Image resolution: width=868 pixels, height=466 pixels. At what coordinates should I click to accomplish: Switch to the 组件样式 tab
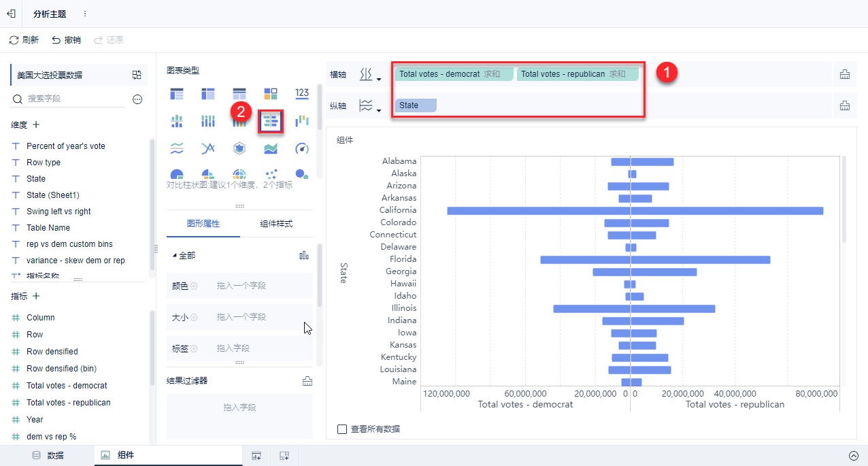tap(277, 224)
